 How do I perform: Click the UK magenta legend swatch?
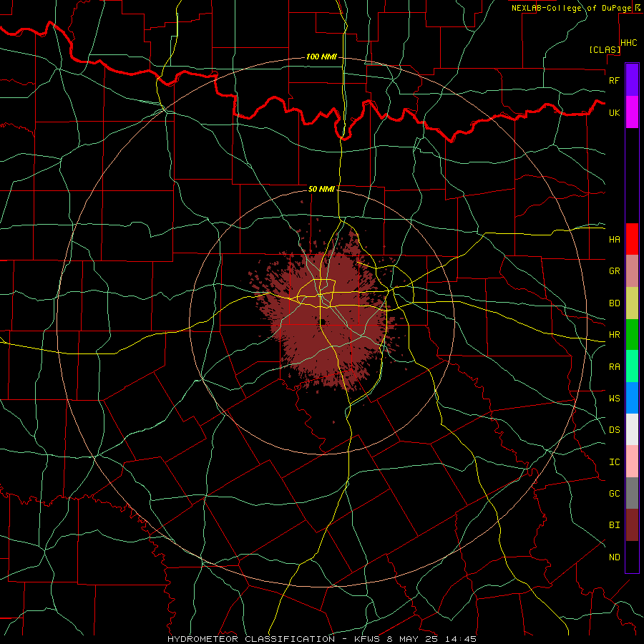tap(632, 112)
